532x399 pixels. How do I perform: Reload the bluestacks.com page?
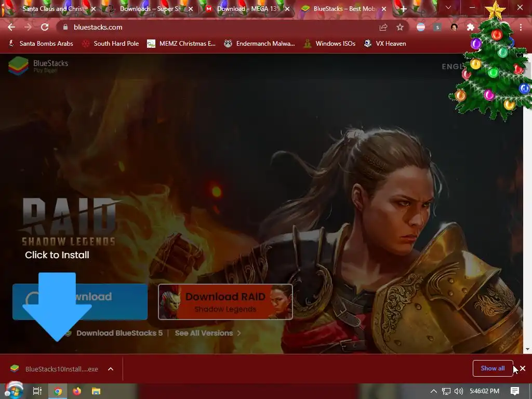point(45,27)
